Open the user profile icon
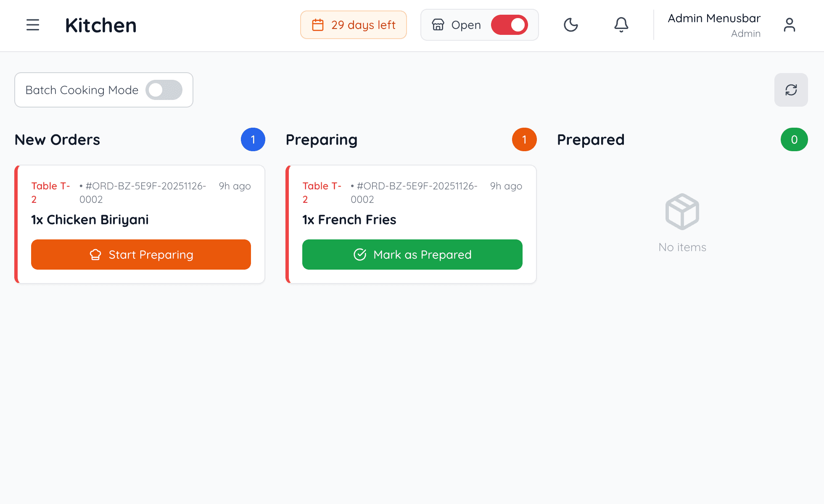The width and height of the screenshot is (824, 504). tap(790, 25)
